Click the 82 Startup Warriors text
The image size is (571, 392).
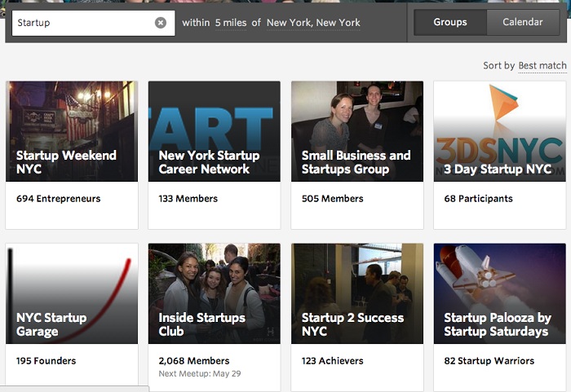(x=489, y=361)
